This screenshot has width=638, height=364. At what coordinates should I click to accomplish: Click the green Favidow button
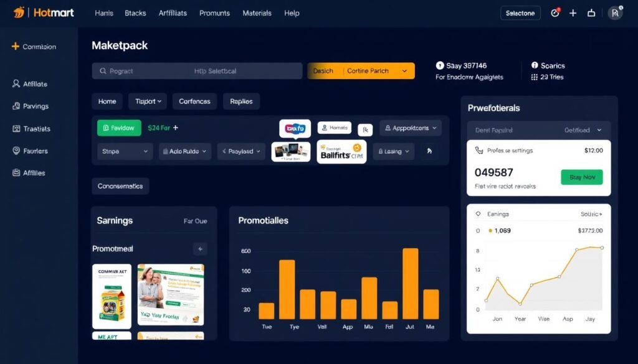[x=119, y=128]
